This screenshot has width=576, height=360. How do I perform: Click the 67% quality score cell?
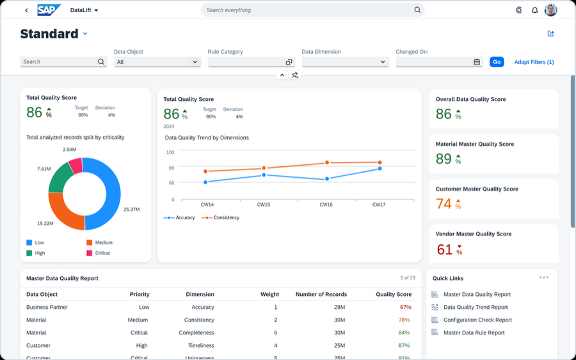coord(405,307)
